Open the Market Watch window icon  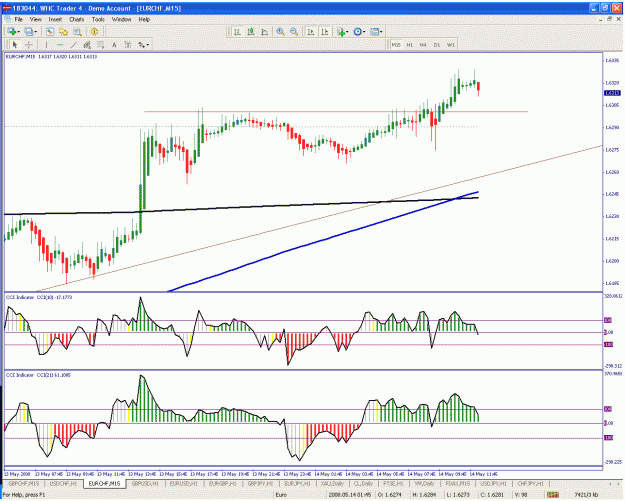pyautogui.click(x=50, y=31)
